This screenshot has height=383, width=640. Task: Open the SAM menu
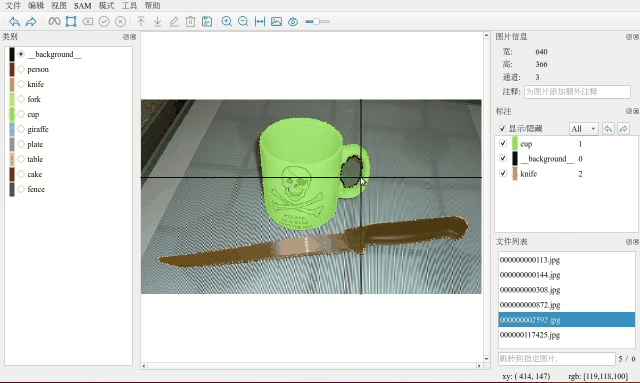(x=82, y=5)
